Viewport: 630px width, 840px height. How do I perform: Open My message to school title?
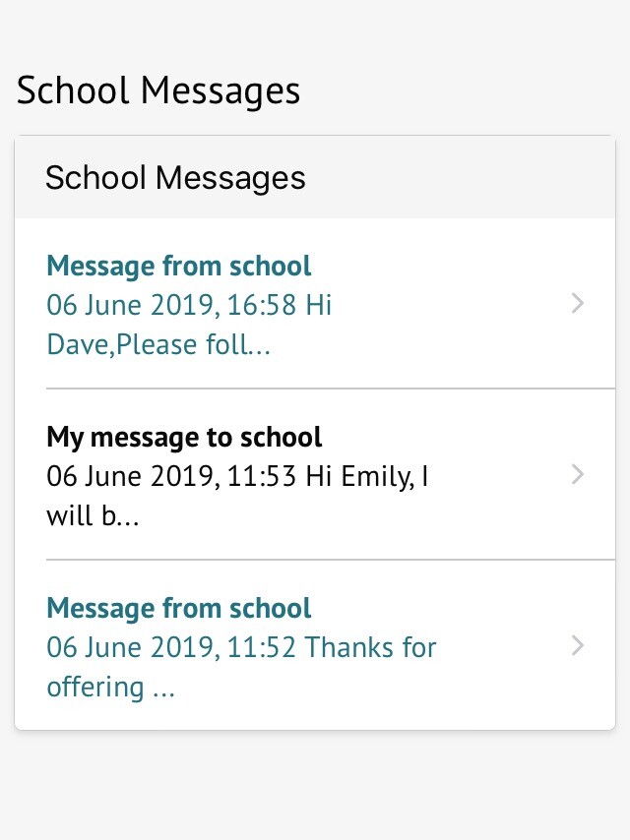coord(184,437)
